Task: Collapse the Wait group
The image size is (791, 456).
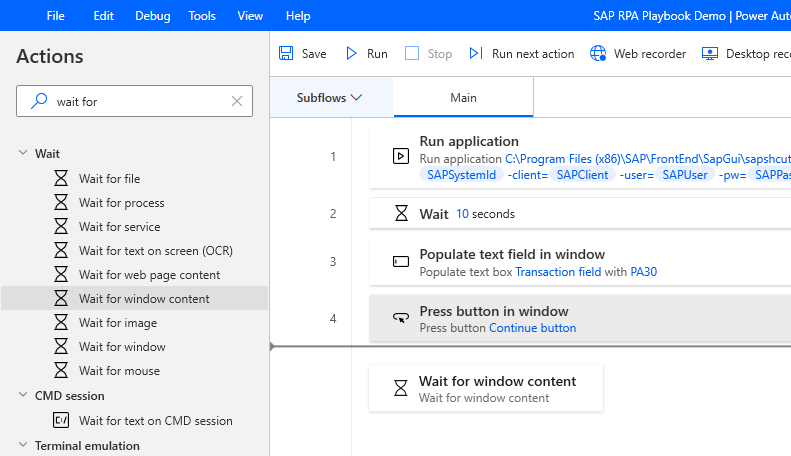Action: pyautogui.click(x=23, y=153)
